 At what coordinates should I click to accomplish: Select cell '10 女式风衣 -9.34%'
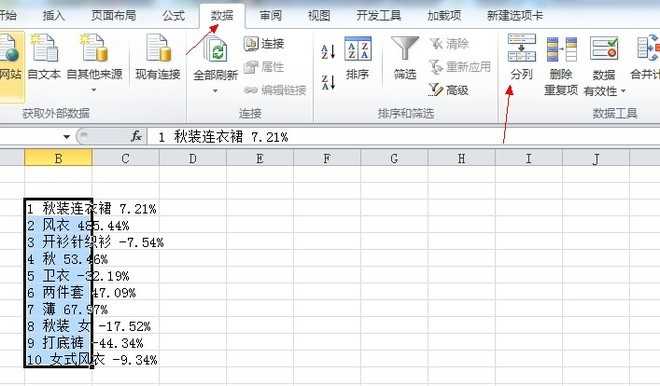pyautogui.click(x=58, y=359)
